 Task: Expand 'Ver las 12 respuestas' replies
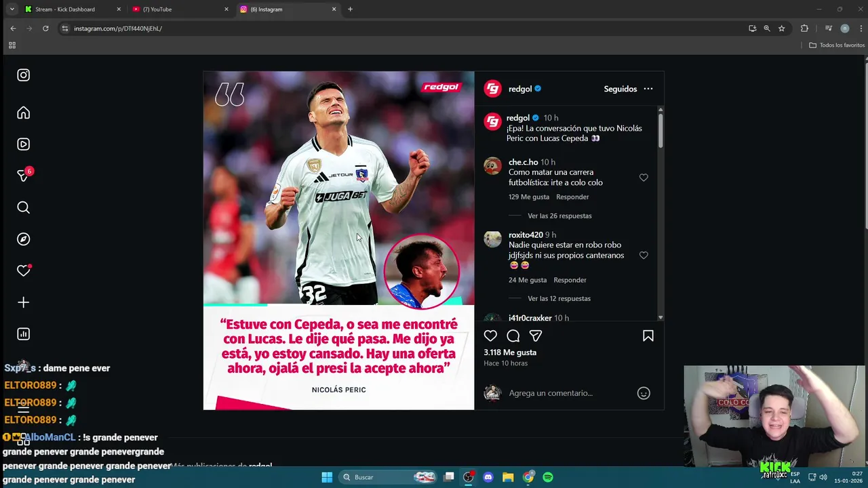click(559, 298)
